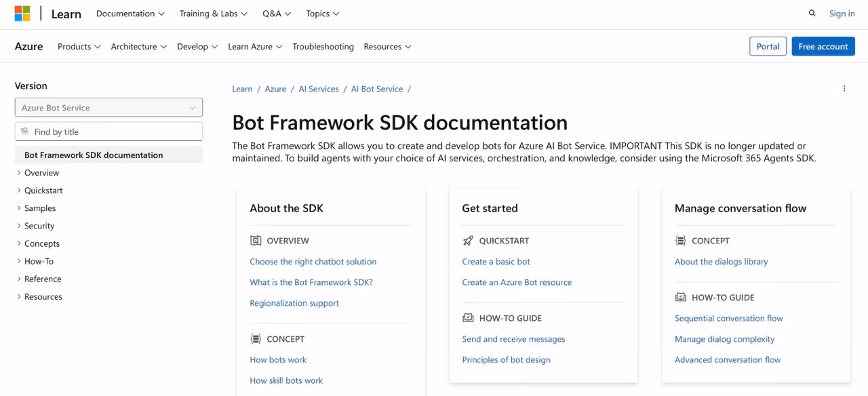Click the Microsoft logo icon
Viewport: 868px width, 396px height.
click(20, 13)
